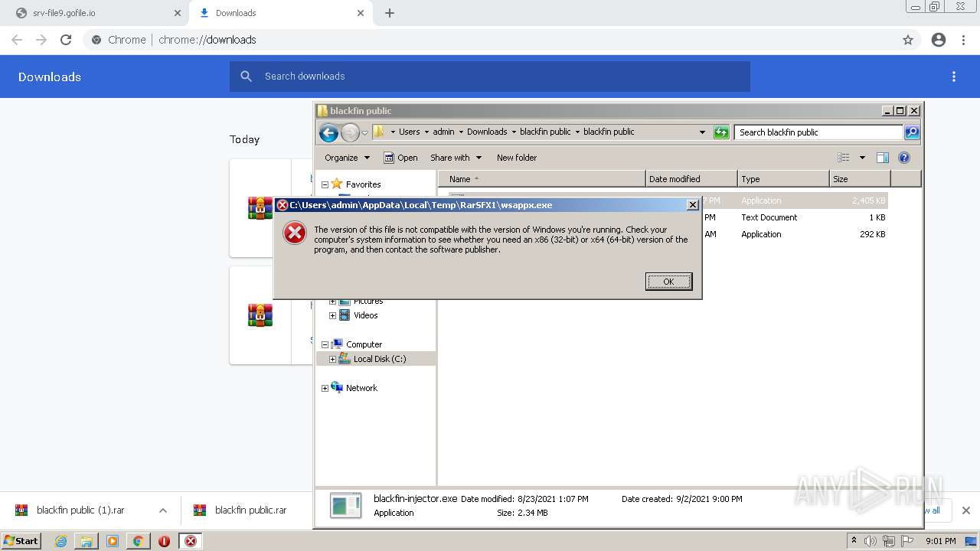Open the Windows Start menu
This screenshot has height=551, width=980.
(21, 541)
